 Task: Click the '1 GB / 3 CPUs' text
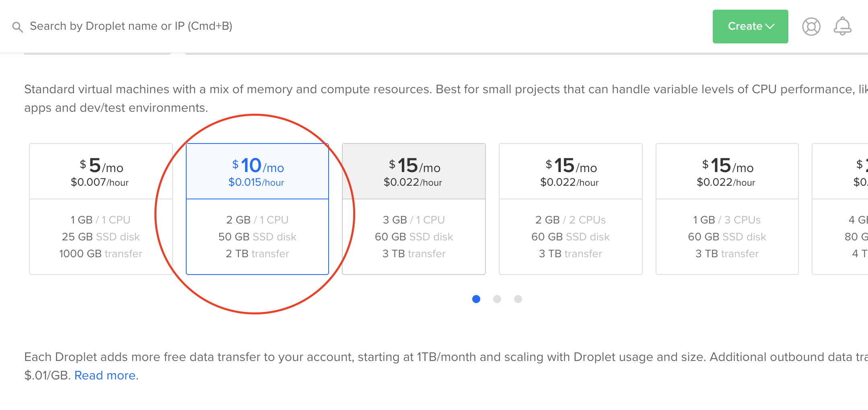[x=727, y=220]
